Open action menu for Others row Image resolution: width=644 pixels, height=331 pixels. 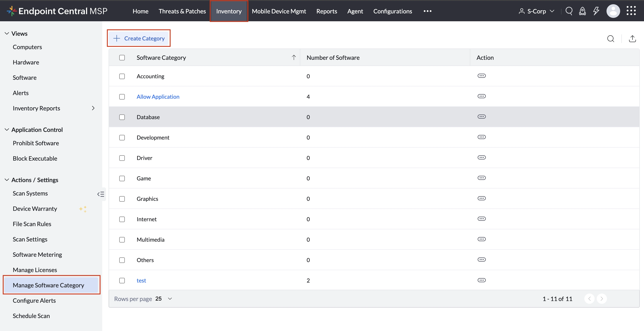(482, 260)
